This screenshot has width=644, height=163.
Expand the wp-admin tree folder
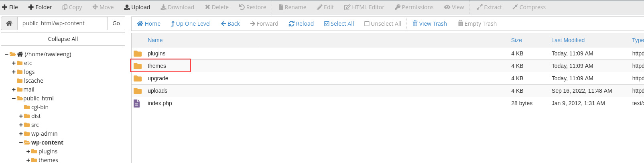tap(21, 134)
